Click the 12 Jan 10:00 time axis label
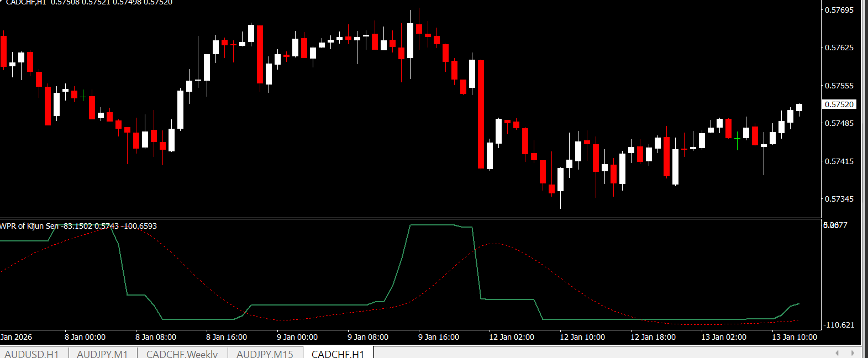Viewport: 868px width, 358px height. 582,337
